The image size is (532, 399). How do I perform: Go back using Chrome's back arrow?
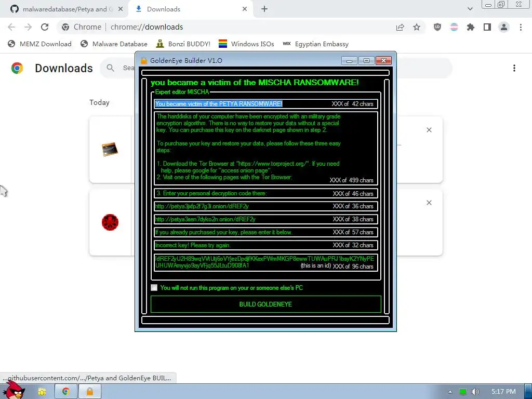[11, 27]
